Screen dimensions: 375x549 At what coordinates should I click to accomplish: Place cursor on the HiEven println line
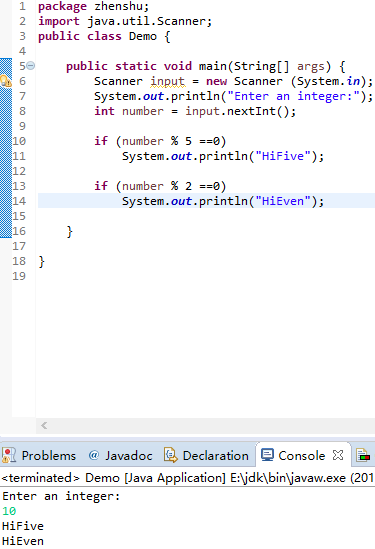223,201
